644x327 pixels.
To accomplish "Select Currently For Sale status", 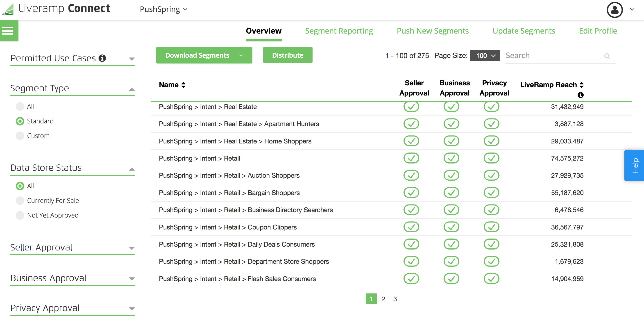I will pos(20,200).
